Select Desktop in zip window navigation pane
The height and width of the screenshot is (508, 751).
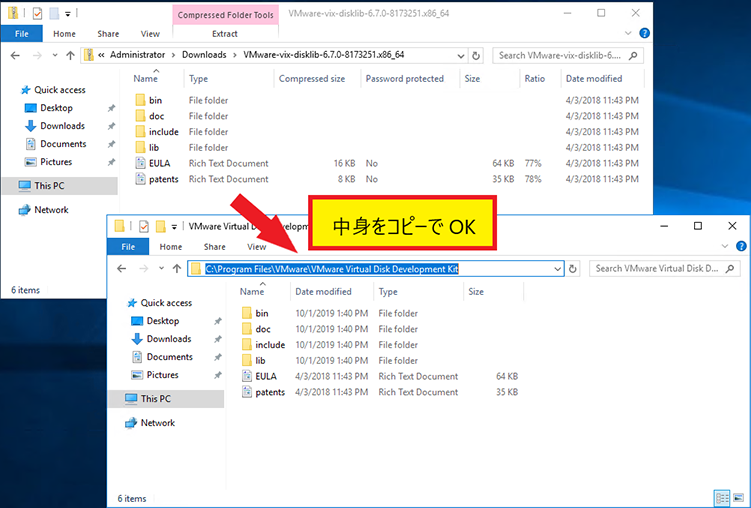pos(56,108)
